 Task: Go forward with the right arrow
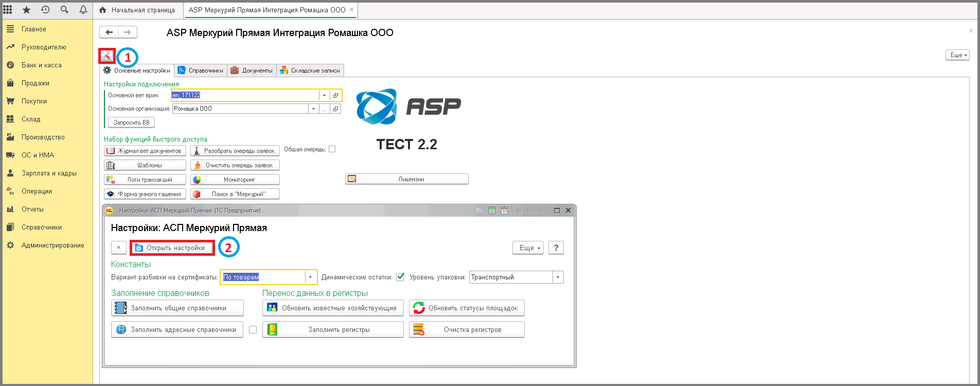128,32
